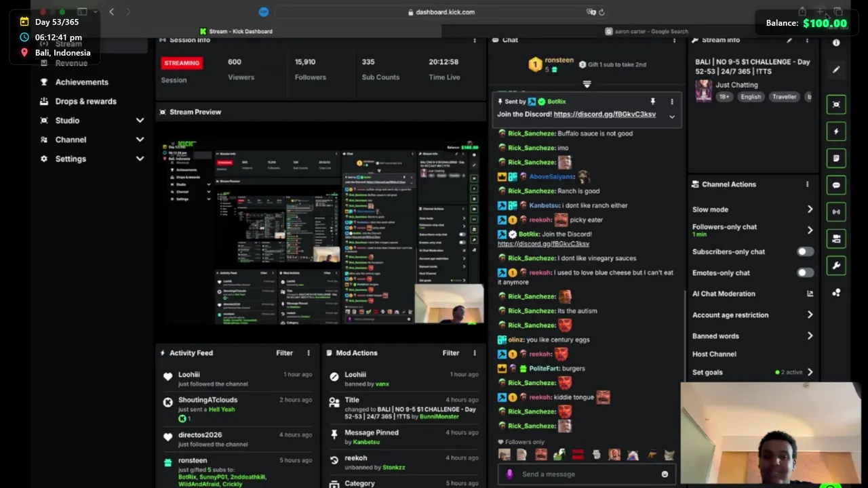Open Channel Actions three-dot menu
The image size is (868, 488).
coord(807,184)
